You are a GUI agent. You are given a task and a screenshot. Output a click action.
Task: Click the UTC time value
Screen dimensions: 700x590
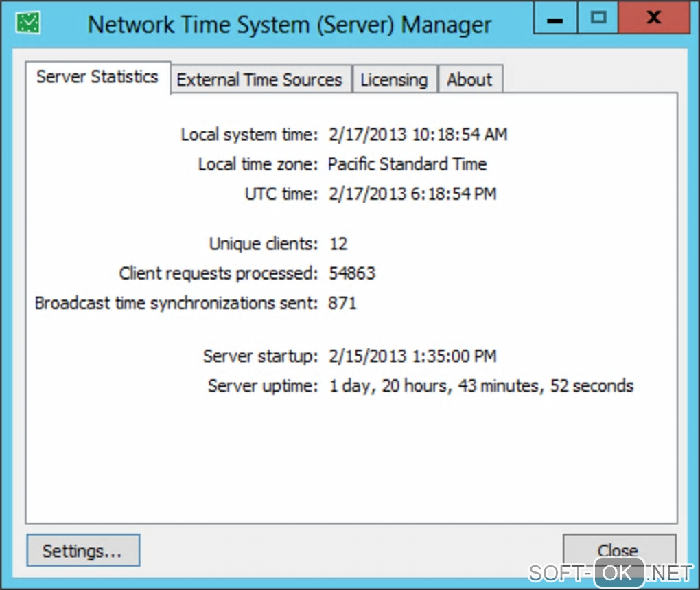(x=412, y=194)
